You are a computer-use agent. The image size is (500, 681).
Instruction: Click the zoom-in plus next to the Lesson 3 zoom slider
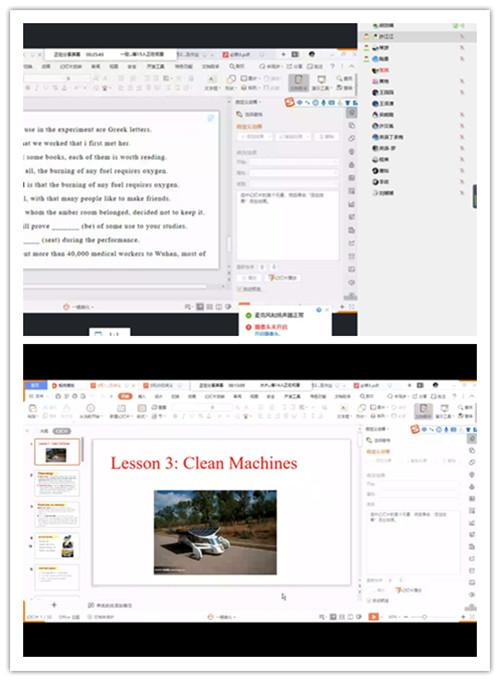tap(463, 617)
